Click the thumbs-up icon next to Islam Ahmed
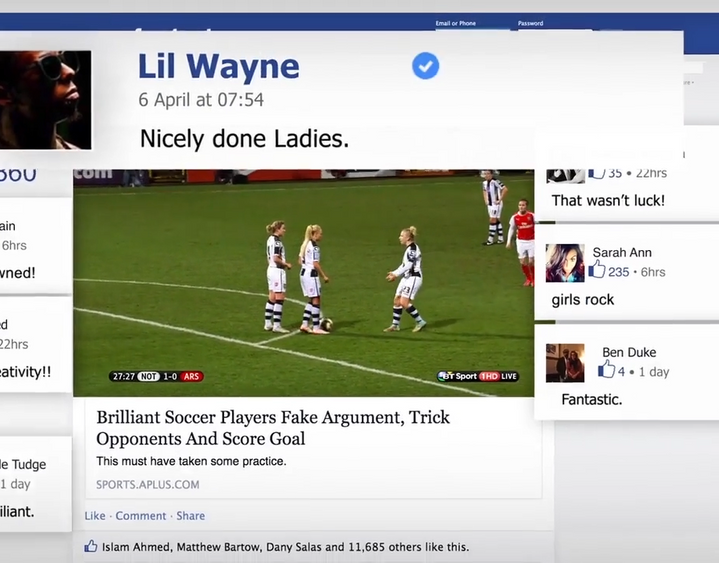Image resolution: width=719 pixels, height=563 pixels. [x=91, y=546]
